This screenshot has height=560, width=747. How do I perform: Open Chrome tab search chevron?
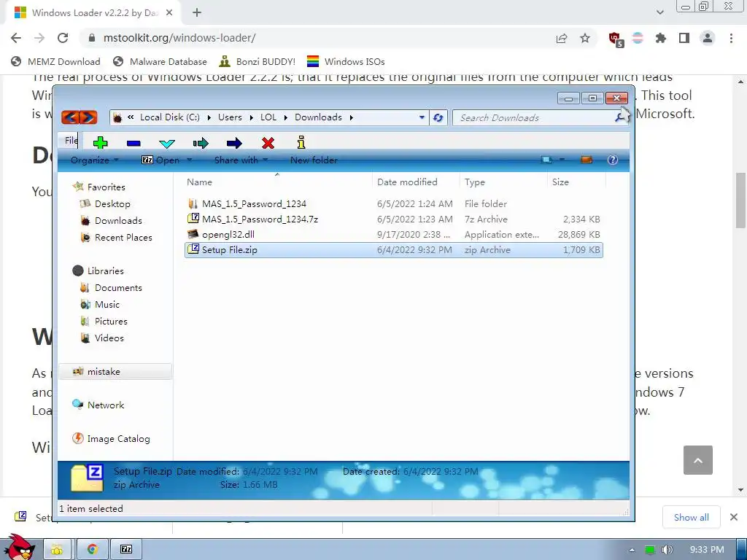pos(659,12)
